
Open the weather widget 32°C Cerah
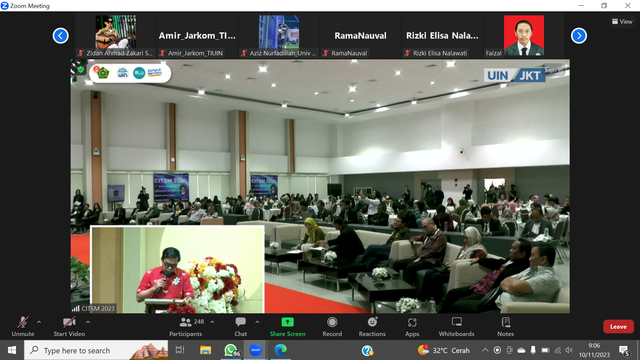pyautogui.click(x=444, y=350)
